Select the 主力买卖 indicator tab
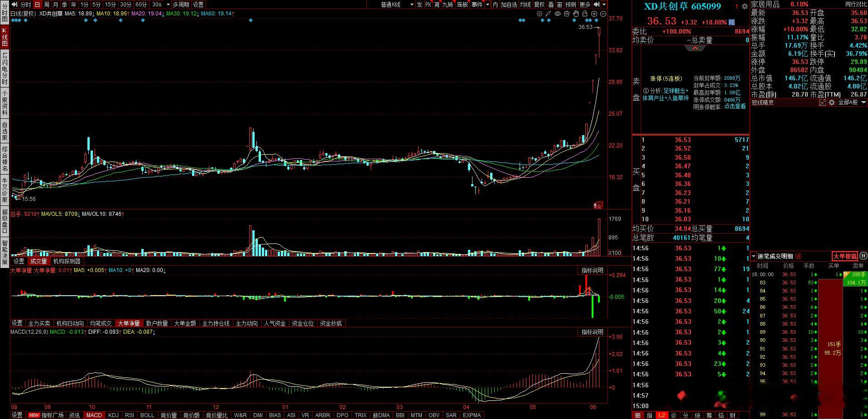 pos(39,323)
